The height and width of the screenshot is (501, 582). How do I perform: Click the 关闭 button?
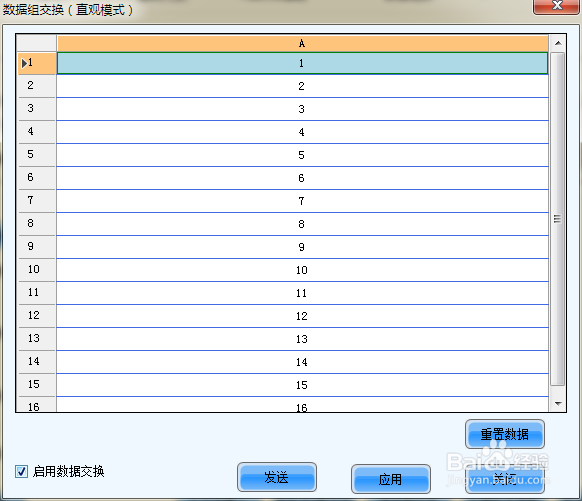504,479
